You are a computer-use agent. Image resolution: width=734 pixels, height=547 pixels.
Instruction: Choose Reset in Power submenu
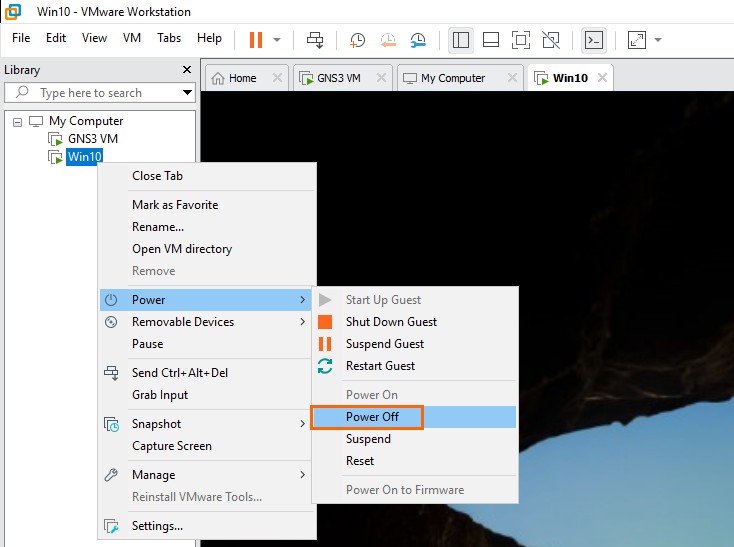click(415, 461)
